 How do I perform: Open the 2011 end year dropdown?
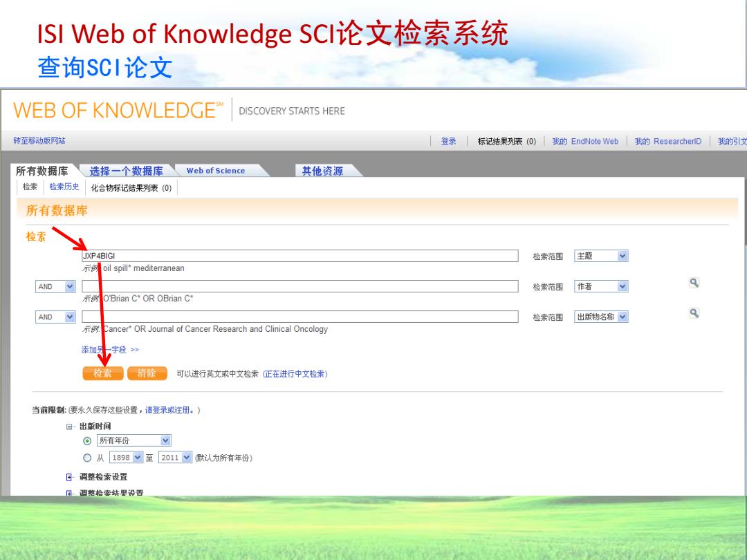pyautogui.click(x=175, y=458)
